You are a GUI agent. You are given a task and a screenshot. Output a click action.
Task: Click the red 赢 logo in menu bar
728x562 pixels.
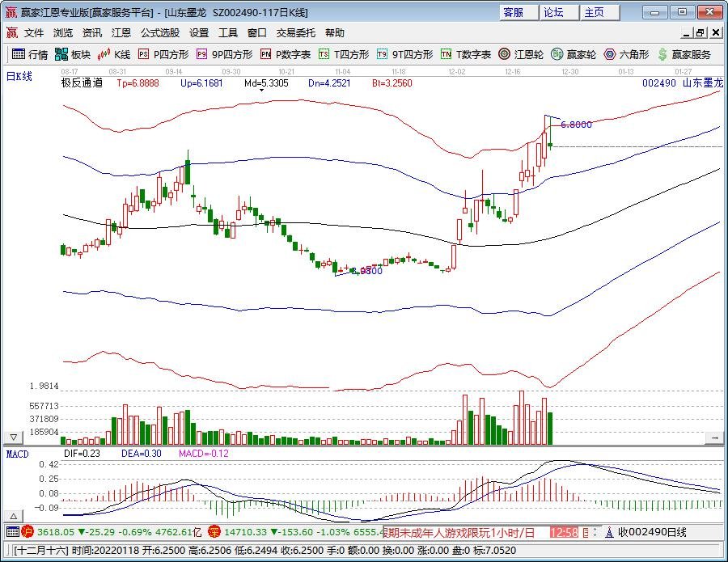[11, 32]
